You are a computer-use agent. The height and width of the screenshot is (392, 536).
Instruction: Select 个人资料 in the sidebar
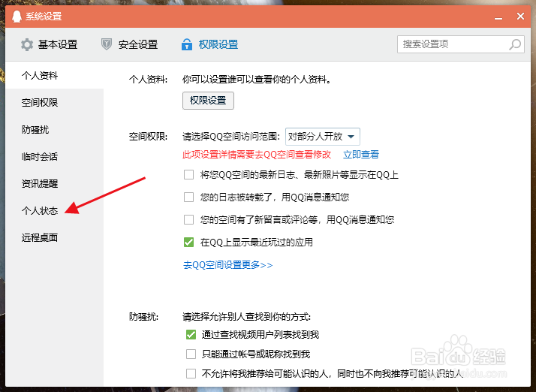[54, 75]
